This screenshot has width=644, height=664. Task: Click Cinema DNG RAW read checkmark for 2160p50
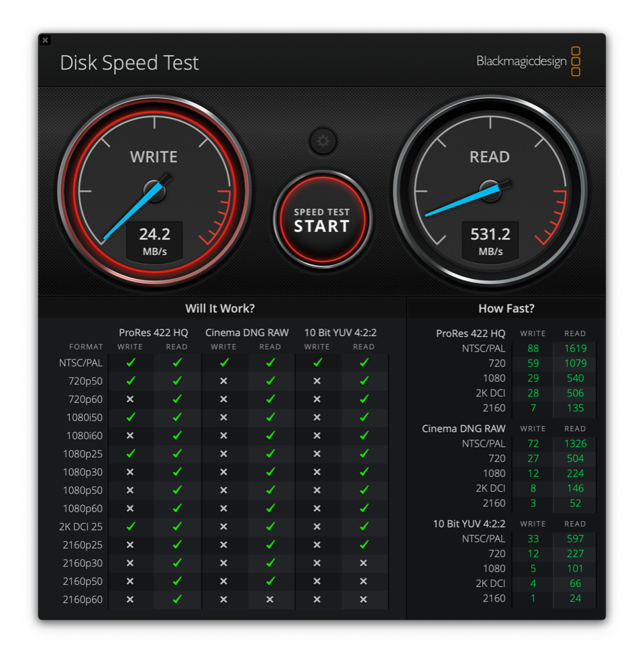point(270,581)
